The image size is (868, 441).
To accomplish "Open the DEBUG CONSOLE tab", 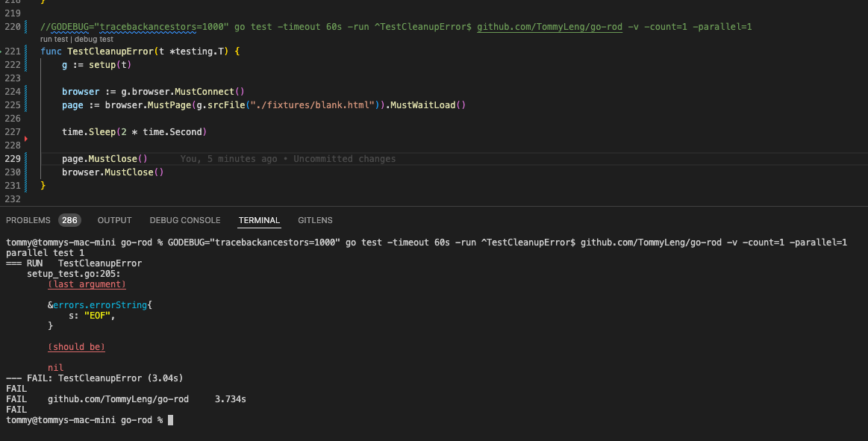I will [185, 220].
